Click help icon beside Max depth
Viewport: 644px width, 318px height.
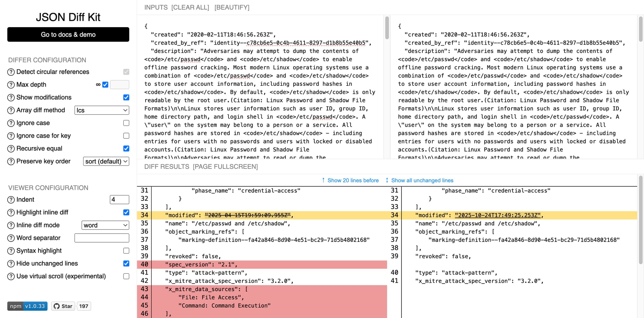[x=11, y=85]
